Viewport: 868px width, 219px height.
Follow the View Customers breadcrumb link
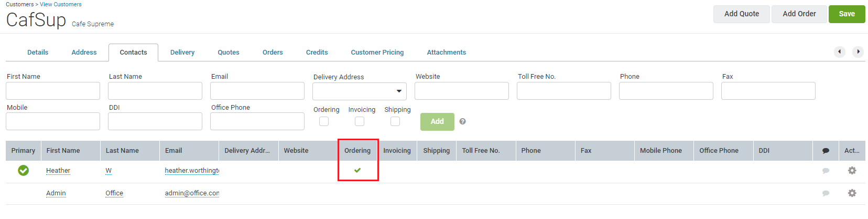(x=61, y=4)
